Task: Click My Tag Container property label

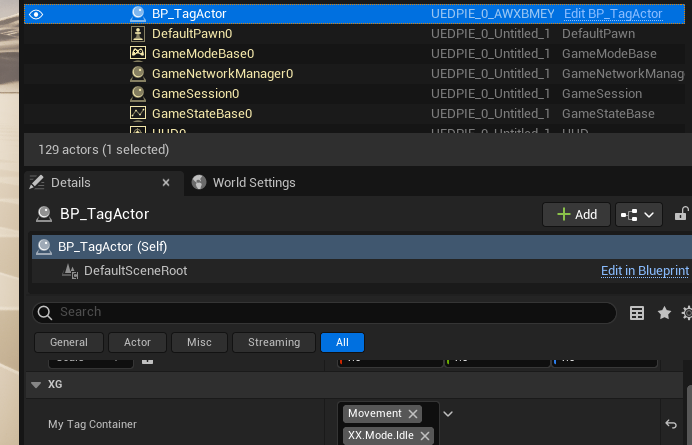Action: click(x=92, y=424)
